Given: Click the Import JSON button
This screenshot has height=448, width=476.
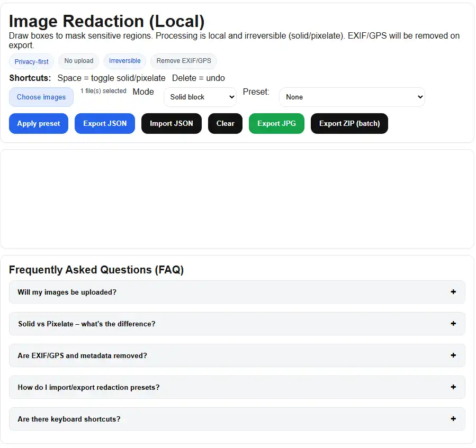Looking at the screenshot, I should click(172, 123).
